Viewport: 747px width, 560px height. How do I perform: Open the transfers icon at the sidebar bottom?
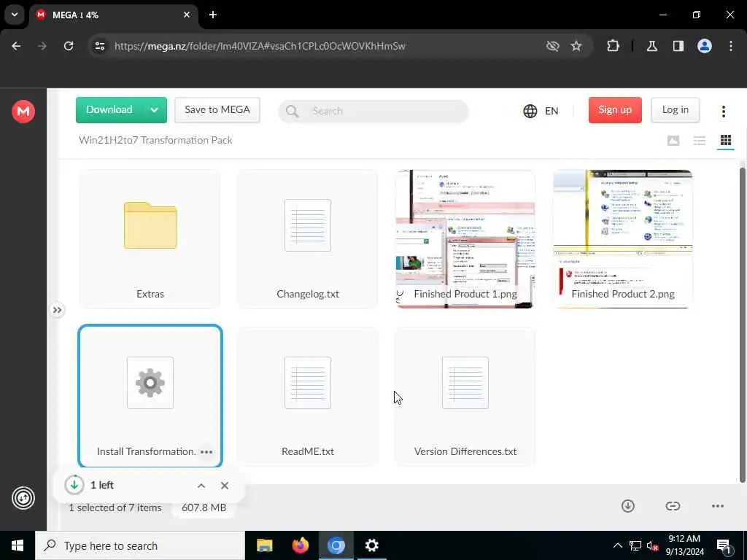[23, 498]
